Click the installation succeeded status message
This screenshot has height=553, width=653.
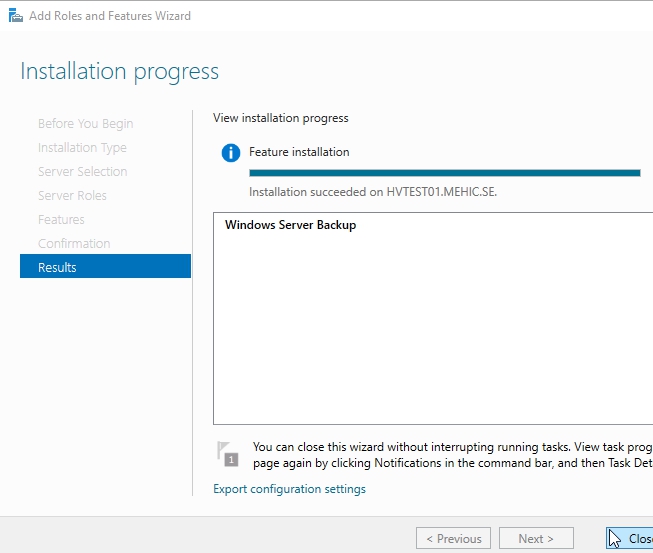click(372, 192)
